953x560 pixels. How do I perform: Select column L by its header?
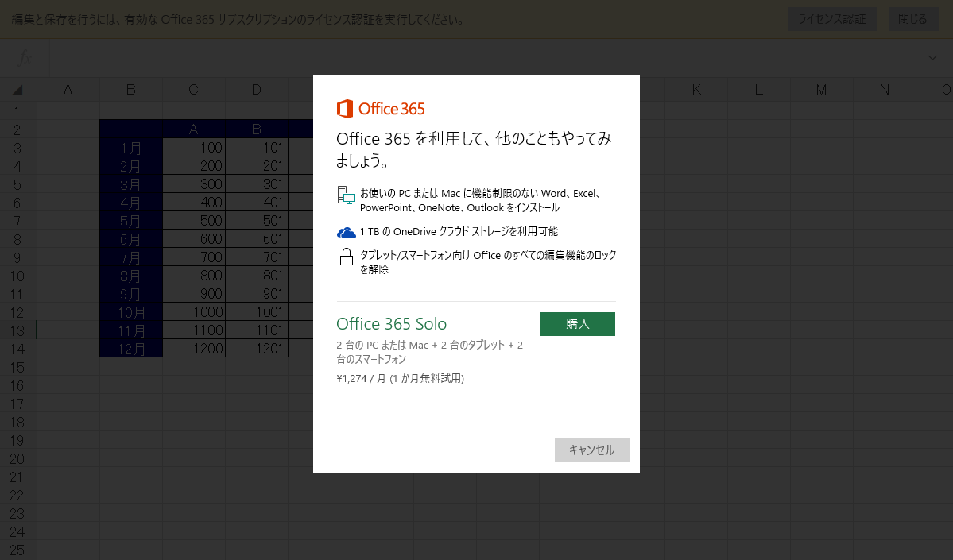click(759, 90)
